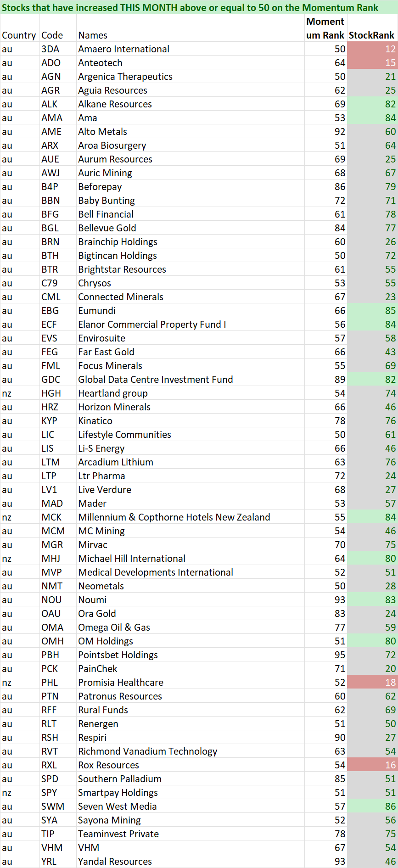Click the 'KYP' code cell

58,420
